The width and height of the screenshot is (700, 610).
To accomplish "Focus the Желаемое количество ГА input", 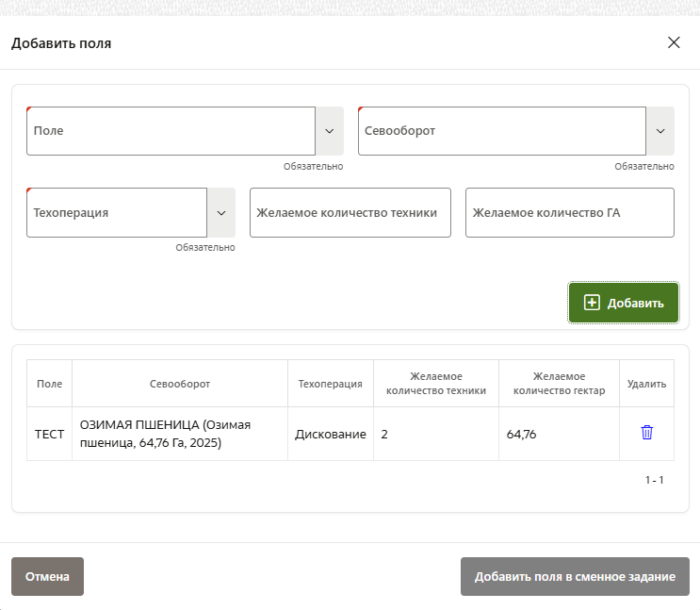I will click(569, 212).
